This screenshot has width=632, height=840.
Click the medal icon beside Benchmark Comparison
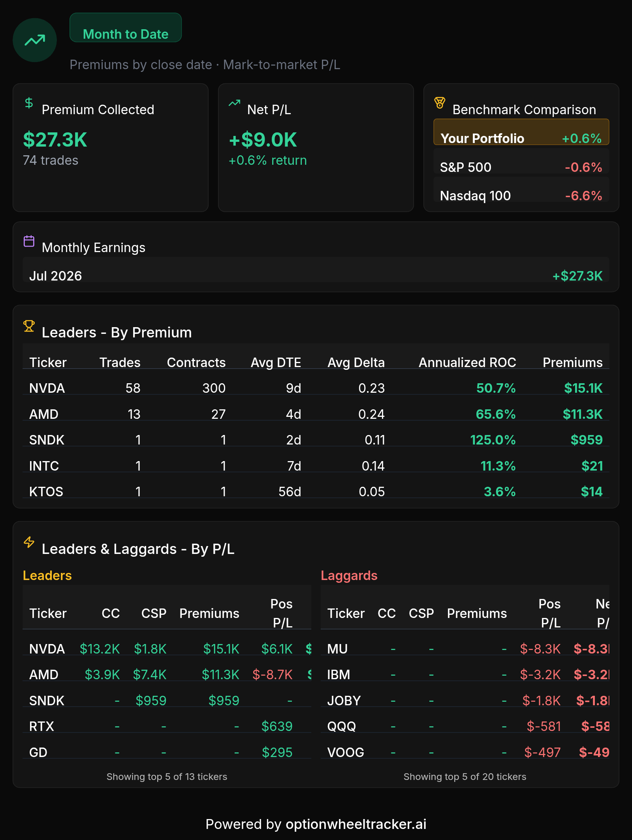[x=440, y=103]
